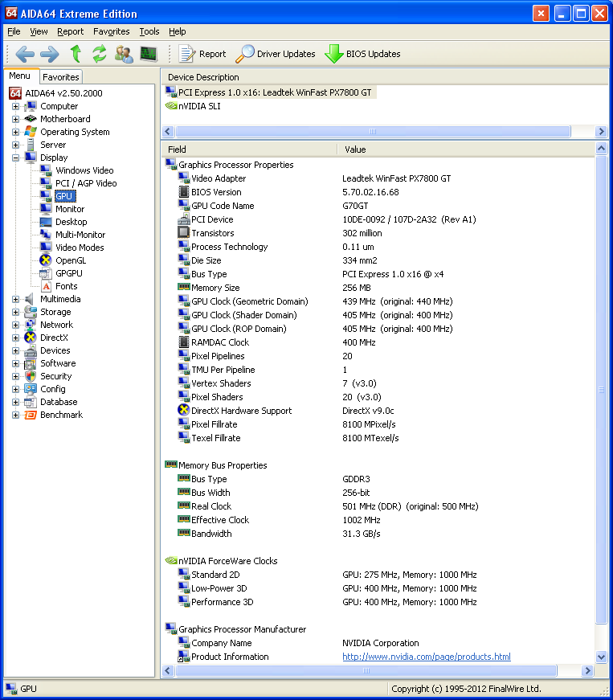Click the nVIDIA SLI device icon
The image size is (613, 700).
pos(171,106)
